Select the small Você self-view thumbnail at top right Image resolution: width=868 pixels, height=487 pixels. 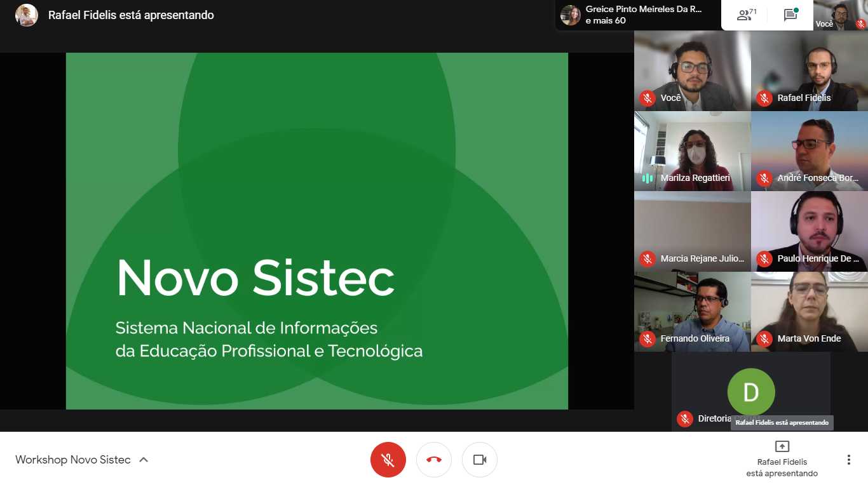[x=841, y=15]
